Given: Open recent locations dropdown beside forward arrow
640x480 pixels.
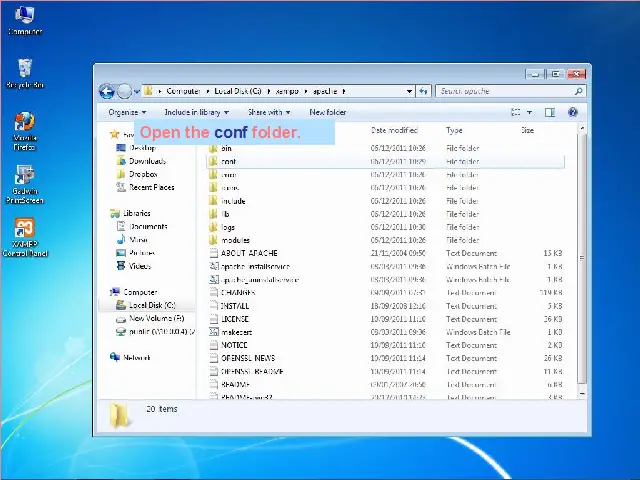Looking at the screenshot, I should click(137, 91).
